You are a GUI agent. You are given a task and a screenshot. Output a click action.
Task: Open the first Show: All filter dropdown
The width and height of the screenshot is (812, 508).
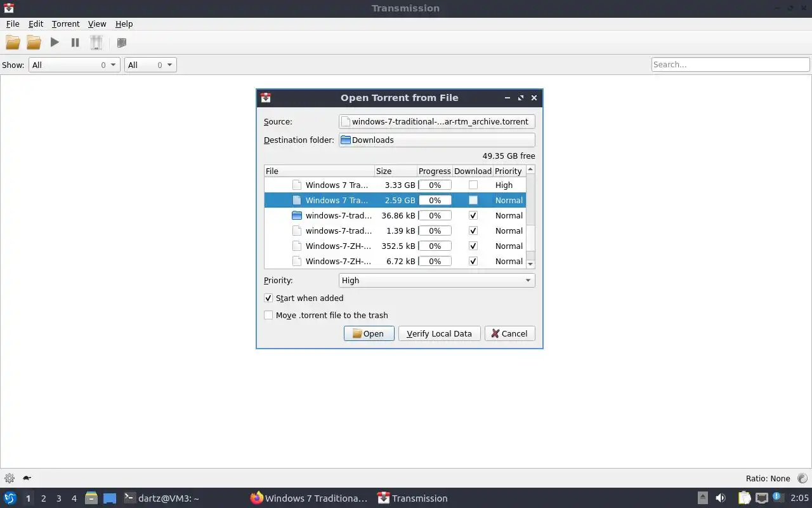click(x=74, y=65)
